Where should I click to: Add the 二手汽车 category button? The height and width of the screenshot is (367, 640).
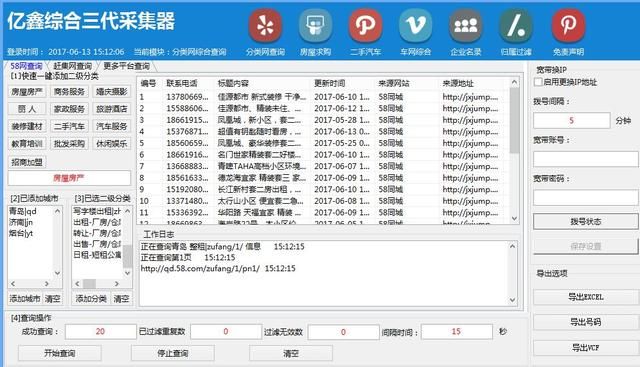pyautogui.click(x=69, y=127)
